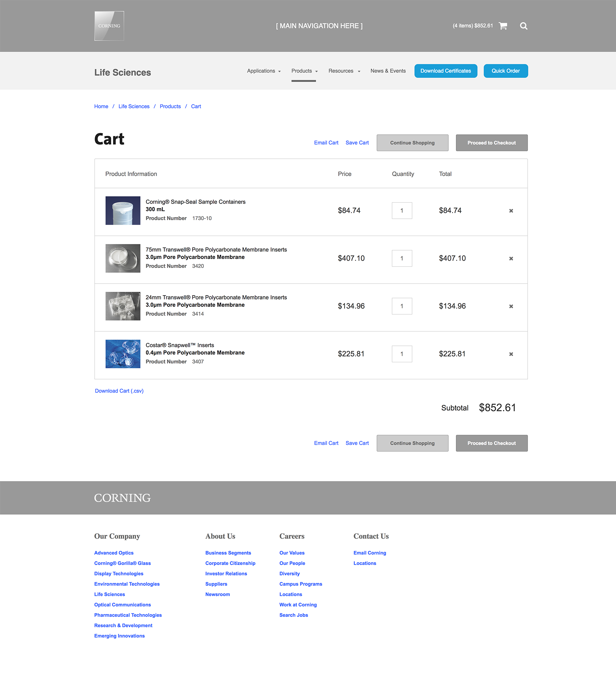The height and width of the screenshot is (679, 616).
Task: Remove 75mm Transwell inserts from cart
Action: tap(511, 259)
